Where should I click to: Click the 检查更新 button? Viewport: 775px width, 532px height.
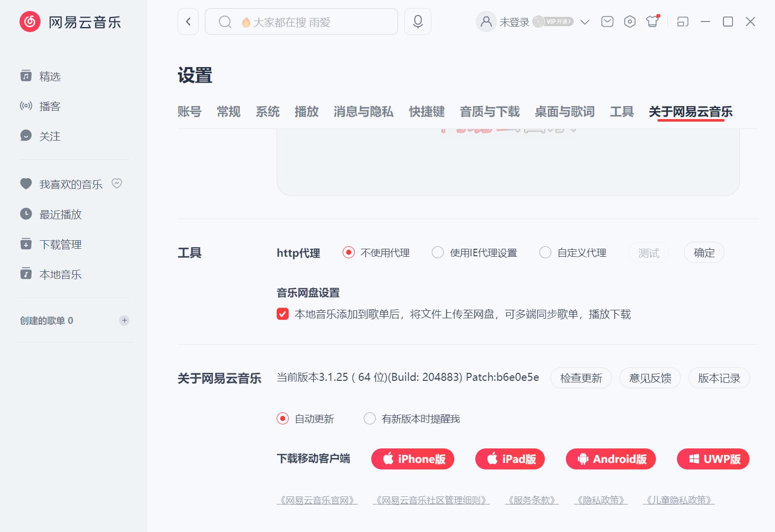tap(581, 378)
